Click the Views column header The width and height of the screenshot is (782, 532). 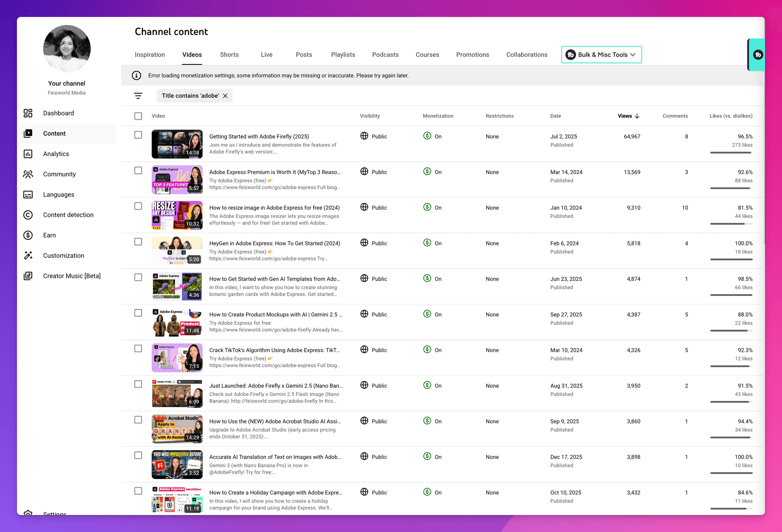(625, 116)
